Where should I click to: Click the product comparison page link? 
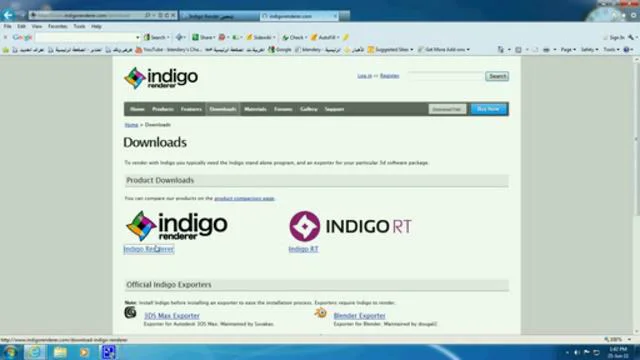pyautogui.click(x=244, y=198)
